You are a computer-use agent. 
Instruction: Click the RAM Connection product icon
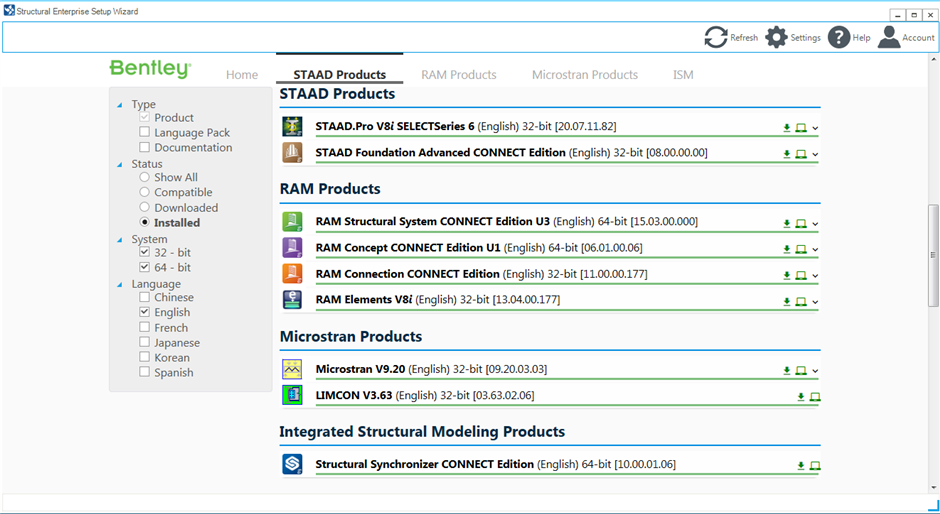293,274
